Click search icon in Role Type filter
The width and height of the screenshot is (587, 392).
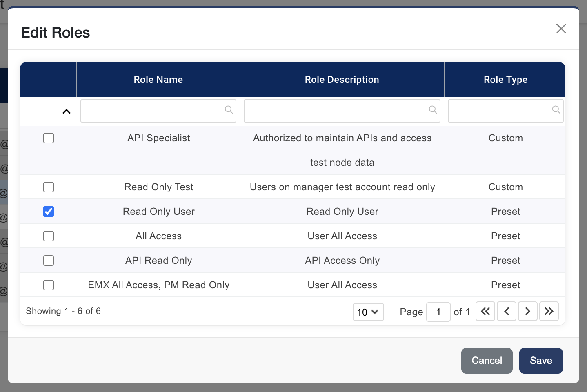coord(556,110)
